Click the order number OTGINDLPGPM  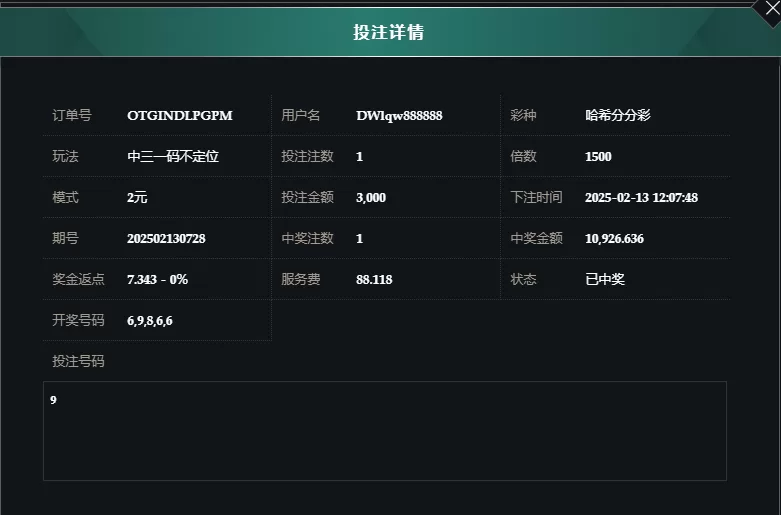point(180,116)
